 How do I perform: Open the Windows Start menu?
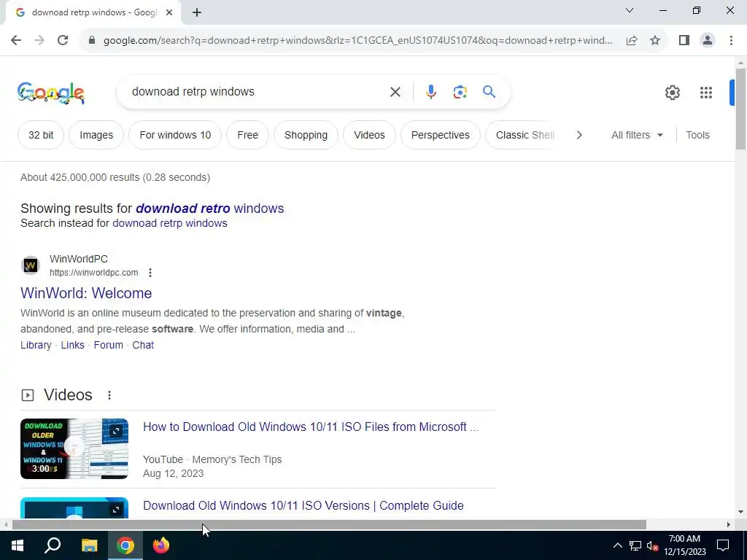[x=18, y=545]
